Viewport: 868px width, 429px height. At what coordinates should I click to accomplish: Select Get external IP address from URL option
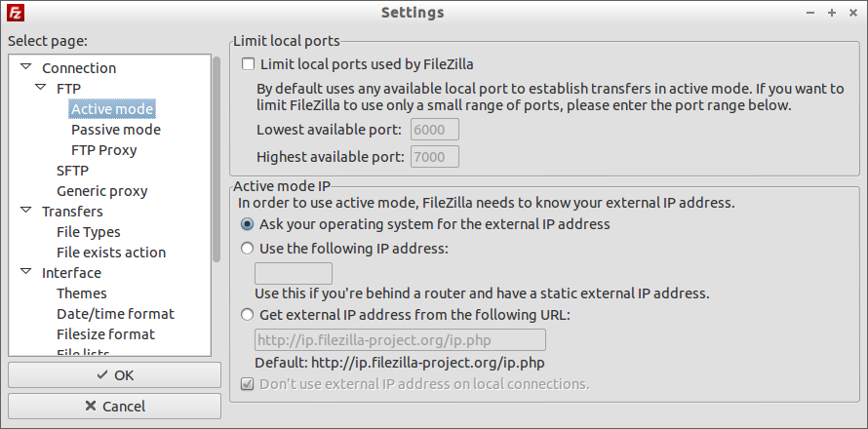tap(248, 315)
